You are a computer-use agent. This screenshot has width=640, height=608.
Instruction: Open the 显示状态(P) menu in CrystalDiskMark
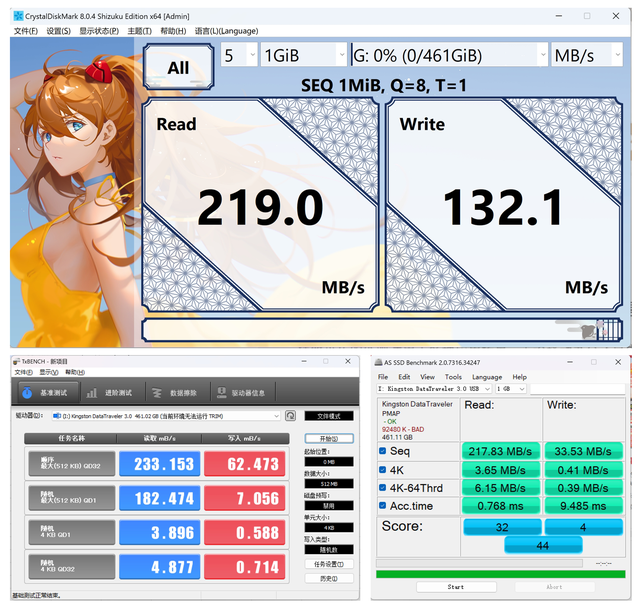[99, 31]
